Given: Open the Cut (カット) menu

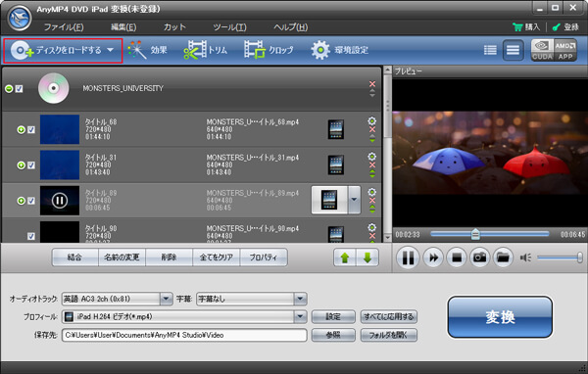Looking at the screenshot, I should coord(174,27).
